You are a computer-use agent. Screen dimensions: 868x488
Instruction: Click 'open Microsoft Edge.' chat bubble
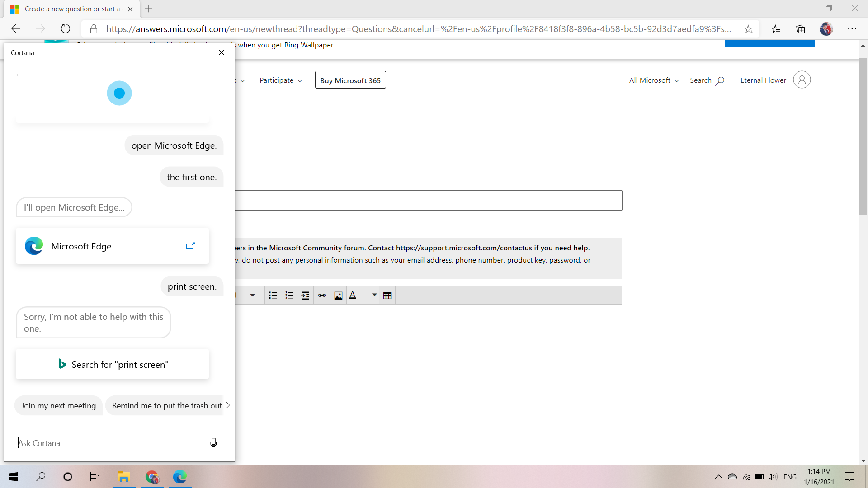pos(174,145)
